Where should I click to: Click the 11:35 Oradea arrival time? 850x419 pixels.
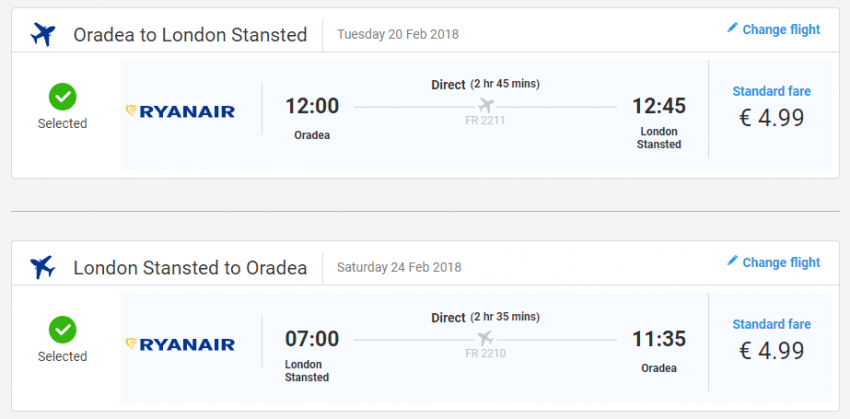659,339
